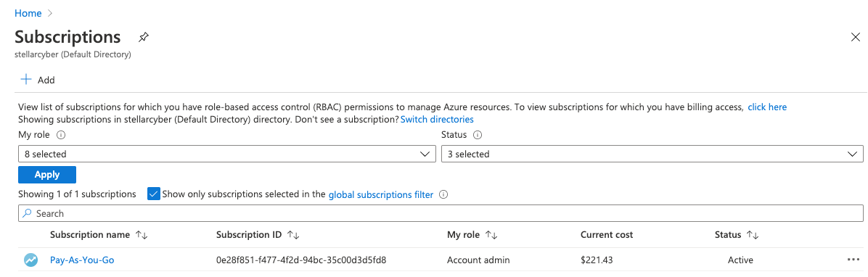Expand the Status filter dropdown
868x277 pixels.
[652, 154]
